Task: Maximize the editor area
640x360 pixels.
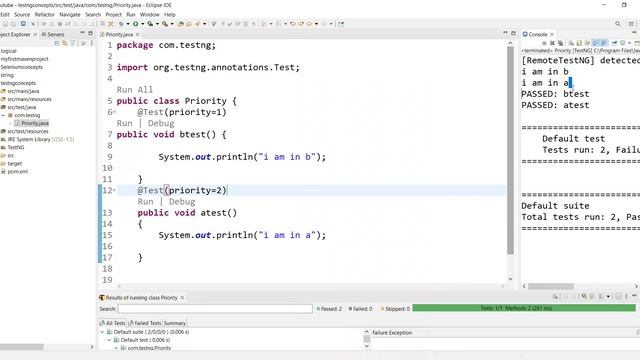Action: (513, 33)
